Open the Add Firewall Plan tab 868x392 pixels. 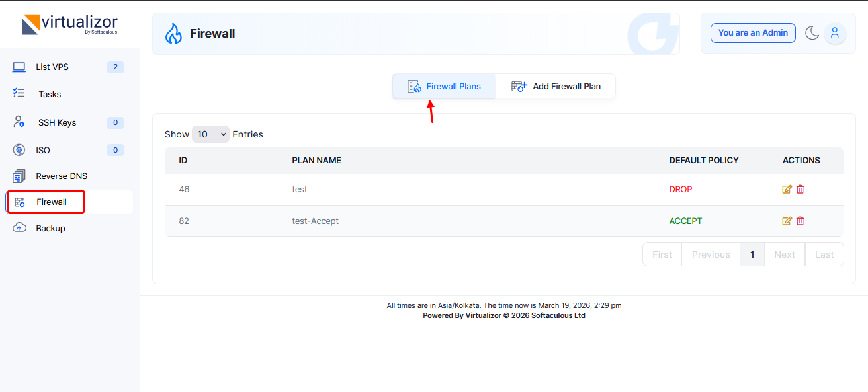click(556, 86)
